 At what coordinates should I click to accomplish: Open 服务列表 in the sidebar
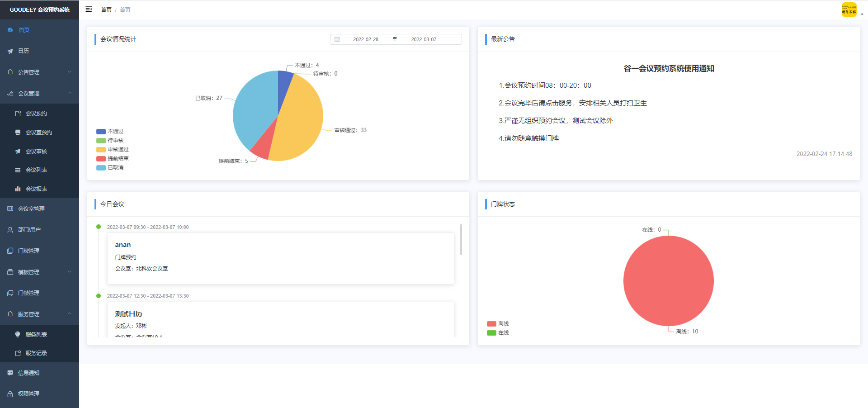(39, 334)
